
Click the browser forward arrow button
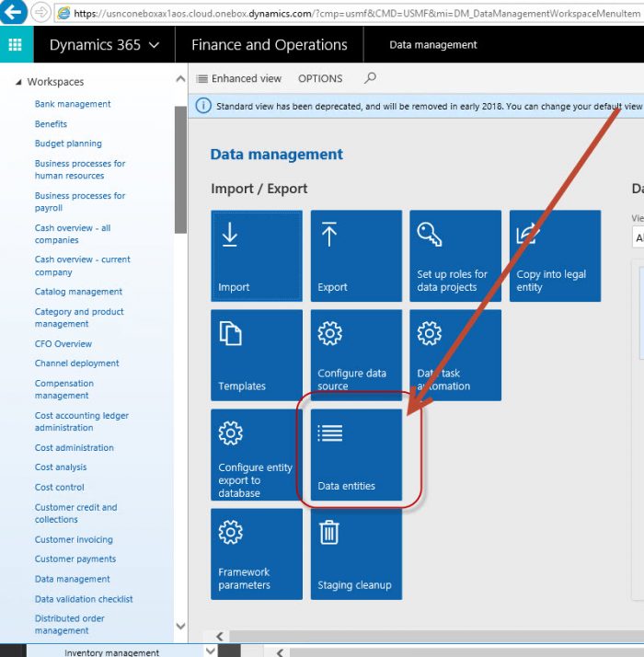41,13
